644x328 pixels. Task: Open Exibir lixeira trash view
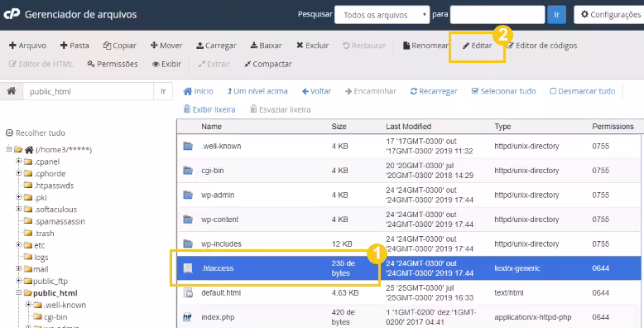pos(209,109)
